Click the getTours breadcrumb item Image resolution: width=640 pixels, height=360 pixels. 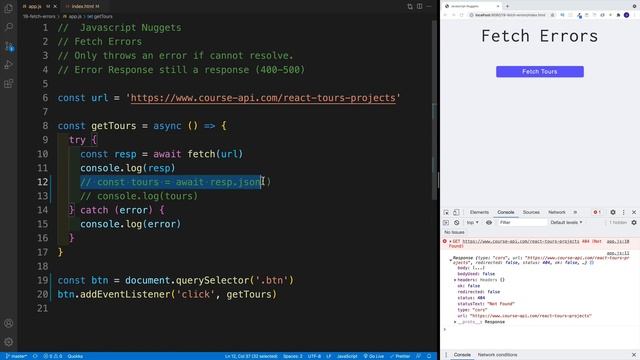(x=100, y=16)
